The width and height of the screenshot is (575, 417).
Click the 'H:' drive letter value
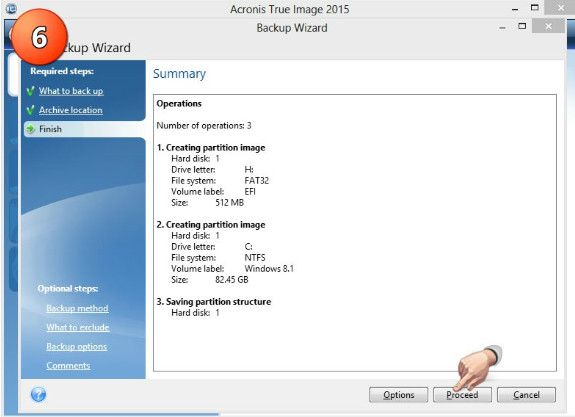click(x=249, y=169)
